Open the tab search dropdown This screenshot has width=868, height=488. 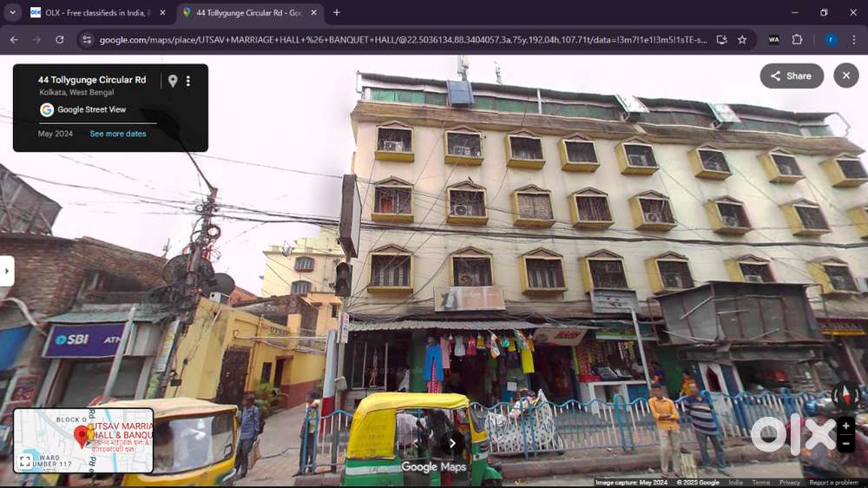(12, 13)
